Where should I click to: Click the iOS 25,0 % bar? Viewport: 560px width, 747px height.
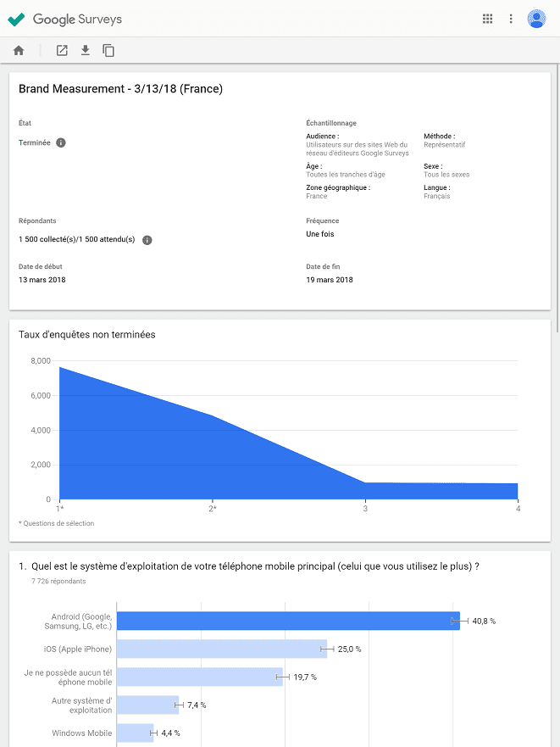(222, 649)
